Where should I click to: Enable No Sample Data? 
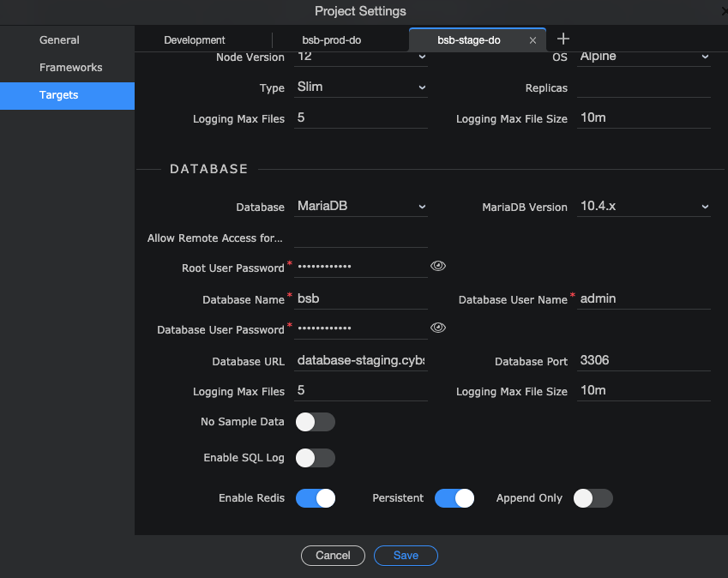pos(315,421)
